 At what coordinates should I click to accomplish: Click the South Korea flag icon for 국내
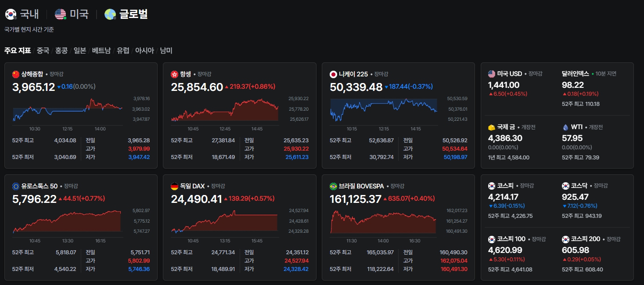coord(11,14)
